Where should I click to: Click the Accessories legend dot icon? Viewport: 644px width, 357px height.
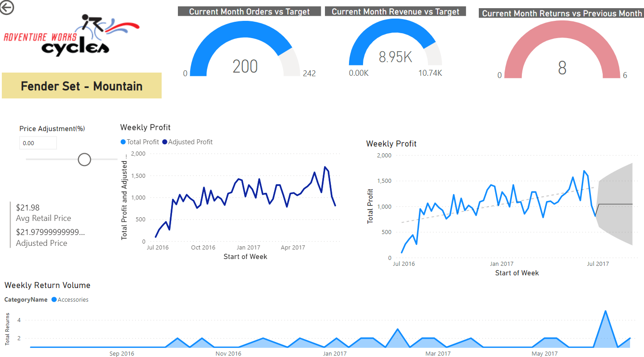(54, 299)
